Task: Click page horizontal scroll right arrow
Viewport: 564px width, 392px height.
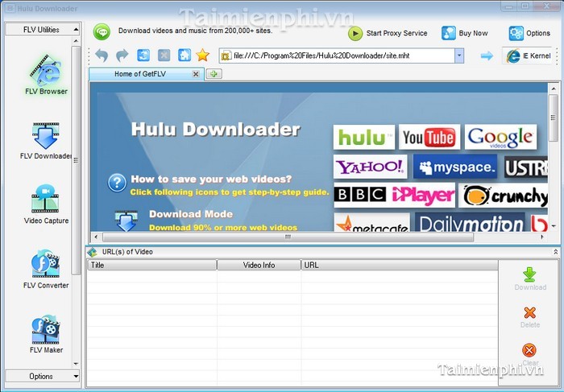Action: pos(542,237)
